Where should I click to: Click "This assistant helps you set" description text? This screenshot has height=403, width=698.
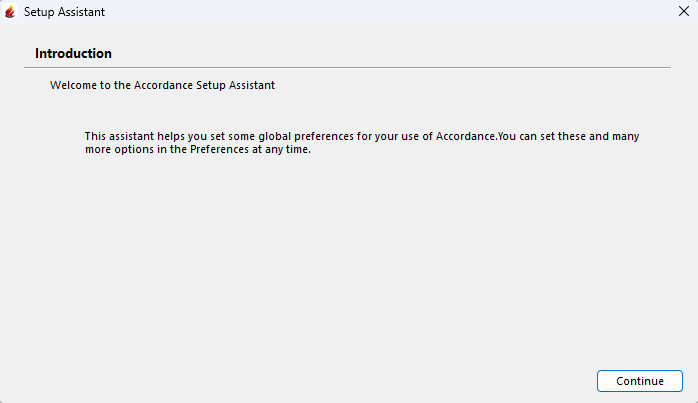[156, 135]
